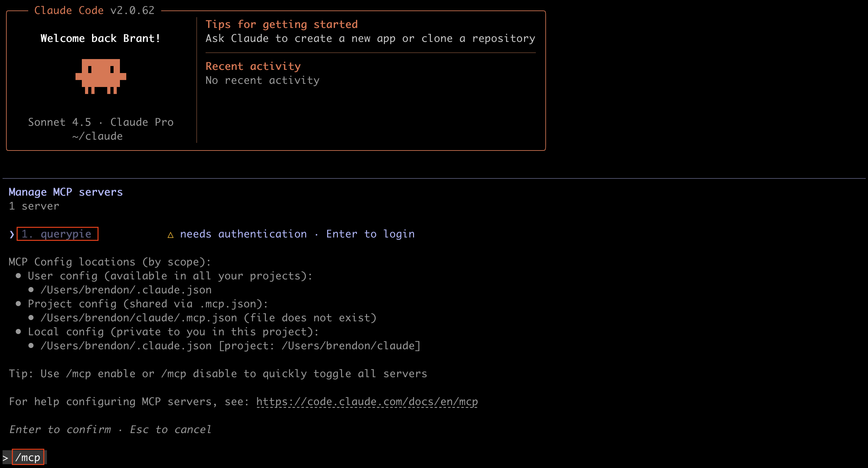The height and width of the screenshot is (468, 868).
Task: Click the 'needs authentication' status text
Action: (243, 234)
